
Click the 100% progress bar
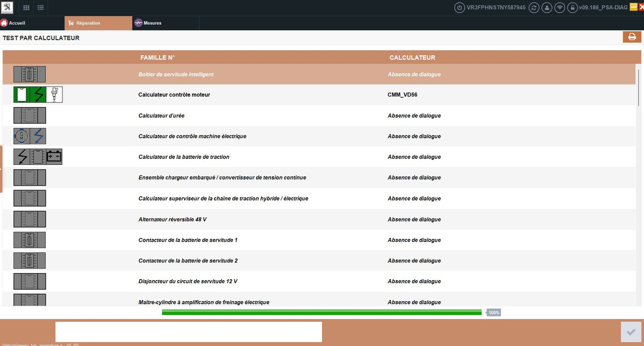click(x=321, y=312)
